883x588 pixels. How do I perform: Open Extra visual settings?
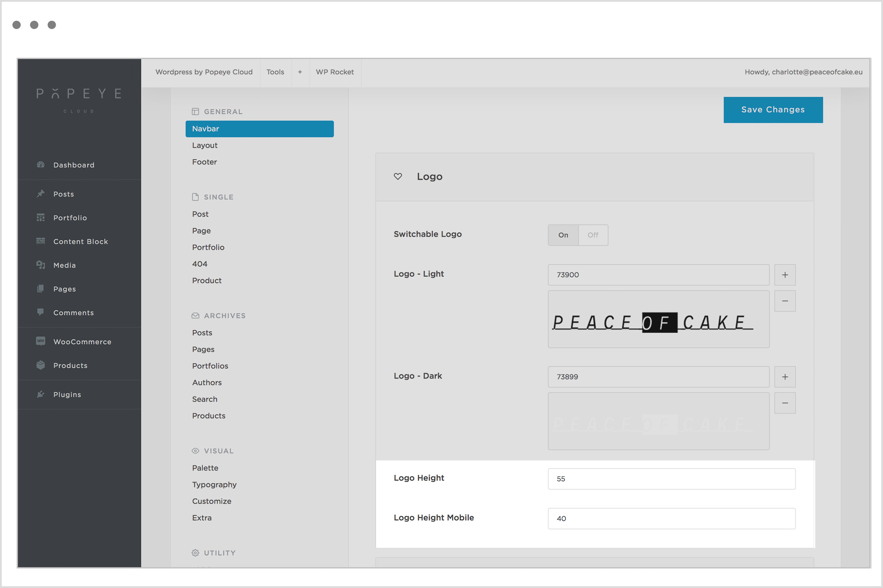click(x=202, y=518)
